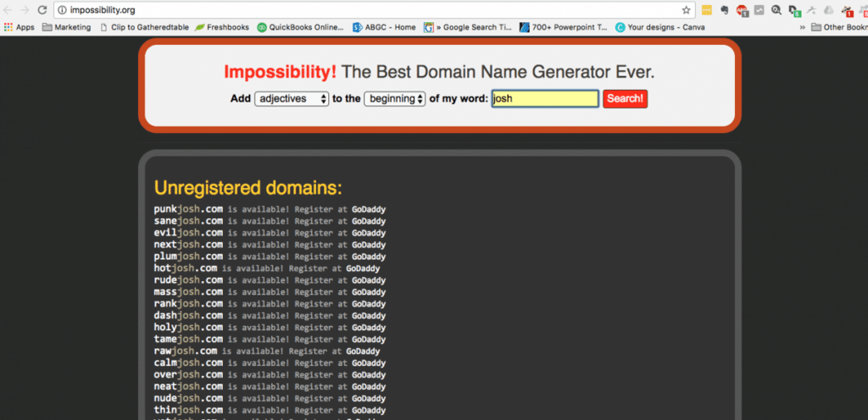
Task: Open the Apps grid bookmark
Action: pyautogui.click(x=19, y=27)
